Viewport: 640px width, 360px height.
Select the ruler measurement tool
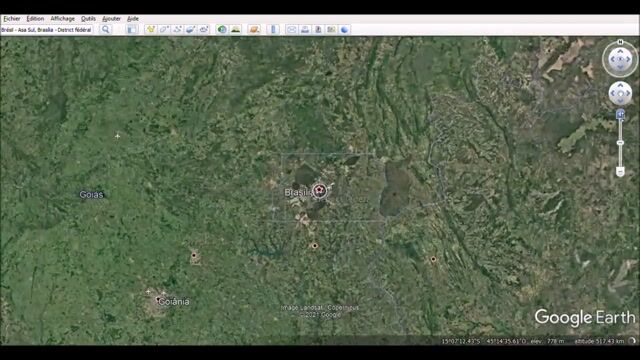273,29
